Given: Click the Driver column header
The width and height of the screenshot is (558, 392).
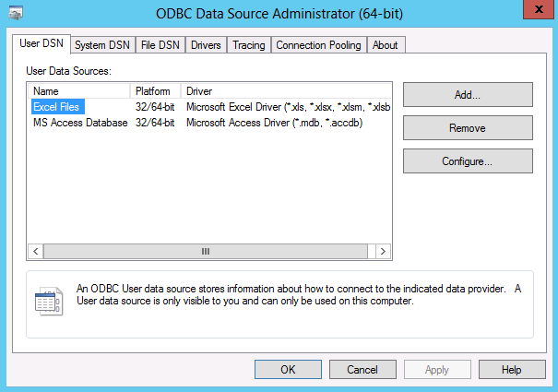Looking at the screenshot, I should pos(286,91).
